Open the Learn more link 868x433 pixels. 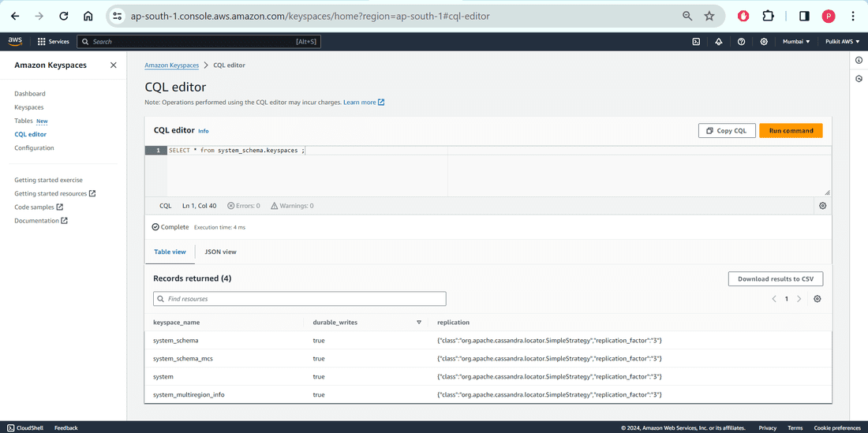pyautogui.click(x=364, y=103)
